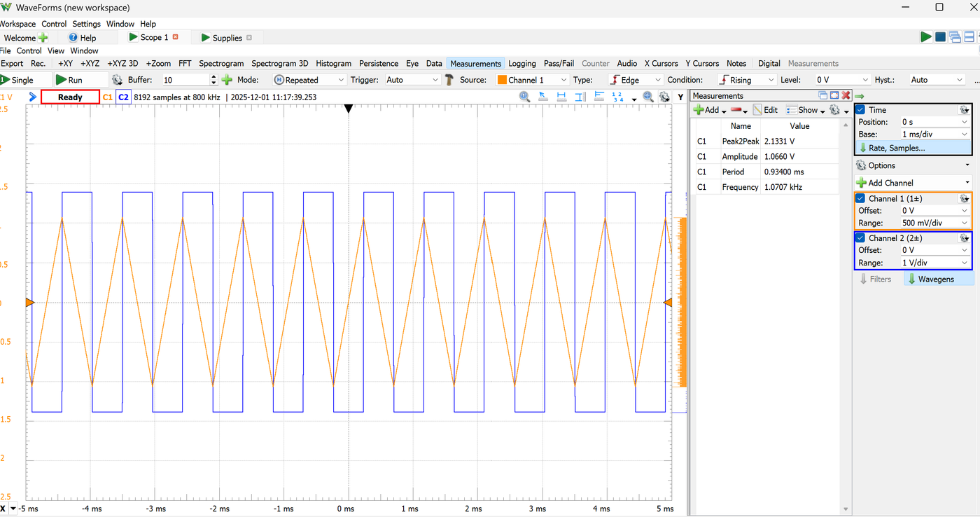The image size is (980, 517).
Task: Open Channel 1 gear settings
Action: tap(964, 199)
